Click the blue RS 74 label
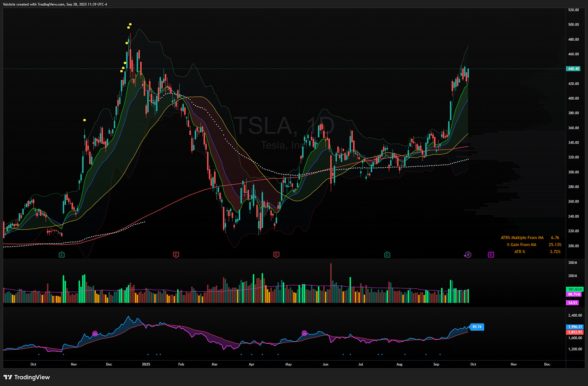The image size is (588, 386). (x=477, y=327)
